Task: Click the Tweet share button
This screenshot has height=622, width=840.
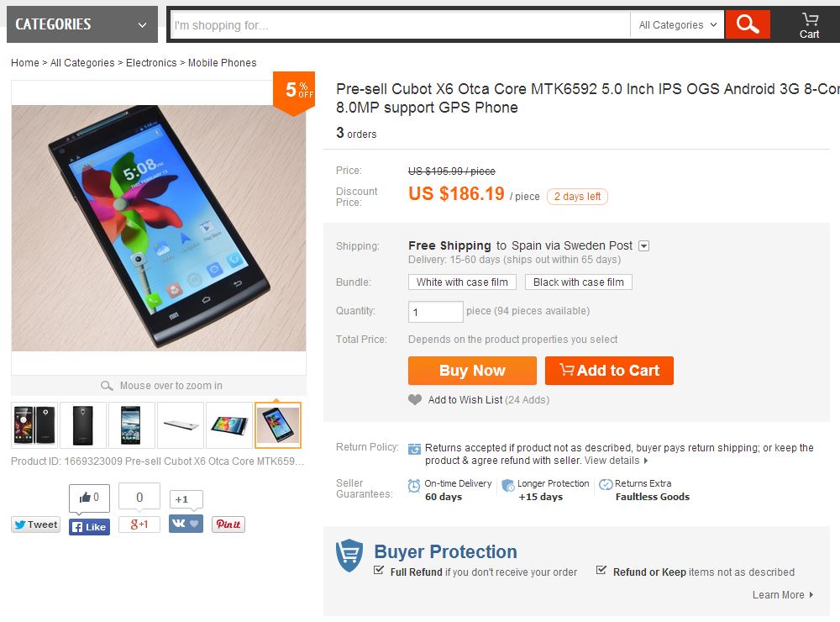Action: [35, 524]
